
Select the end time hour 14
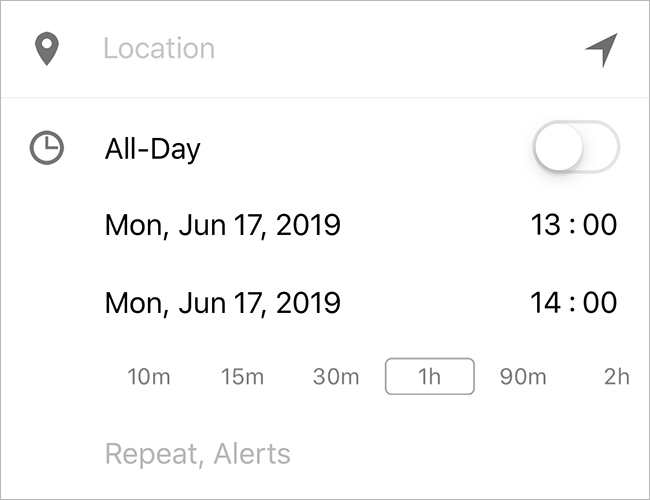click(545, 302)
